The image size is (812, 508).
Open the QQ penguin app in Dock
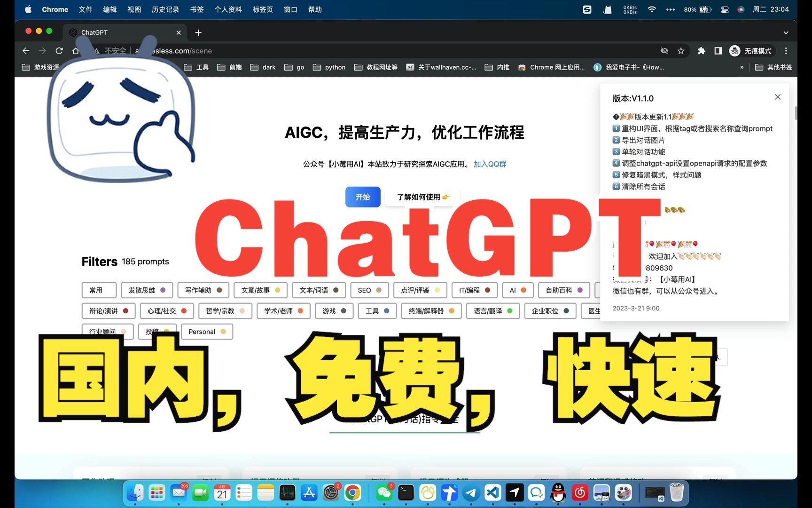tap(557, 493)
